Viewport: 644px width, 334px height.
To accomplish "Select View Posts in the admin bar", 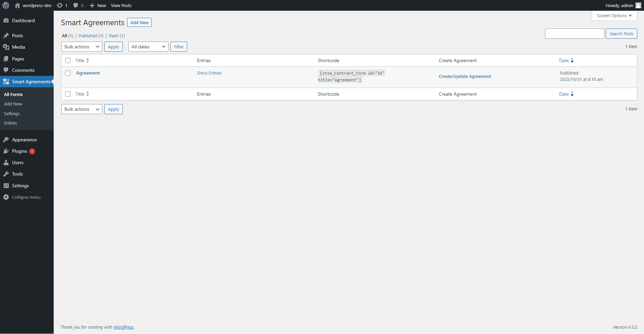I will pyautogui.click(x=121, y=5).
